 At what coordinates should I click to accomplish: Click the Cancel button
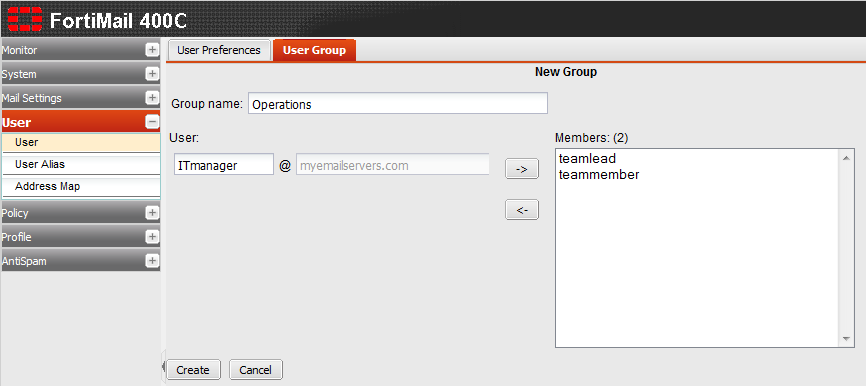pyautogui.click(x=255, y=370)
